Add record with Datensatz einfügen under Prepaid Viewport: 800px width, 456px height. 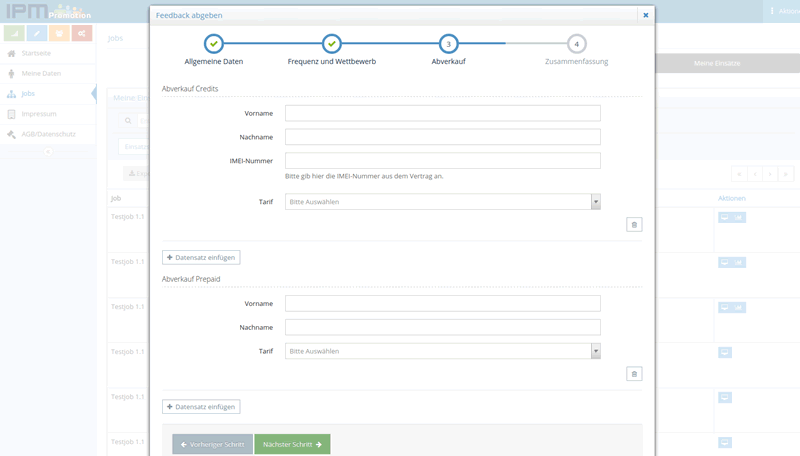click(201, 407)
